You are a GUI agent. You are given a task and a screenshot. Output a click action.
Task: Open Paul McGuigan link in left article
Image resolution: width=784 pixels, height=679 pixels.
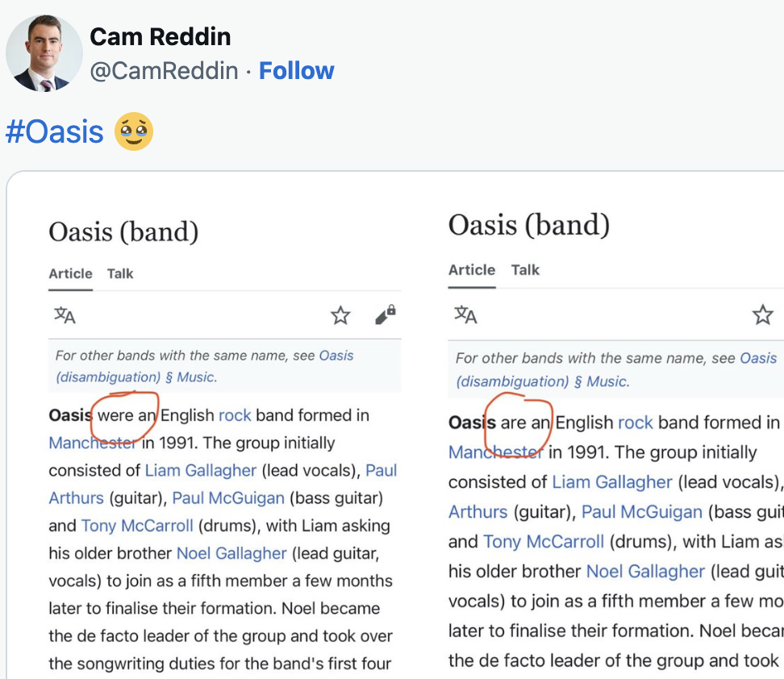(228, 498)
